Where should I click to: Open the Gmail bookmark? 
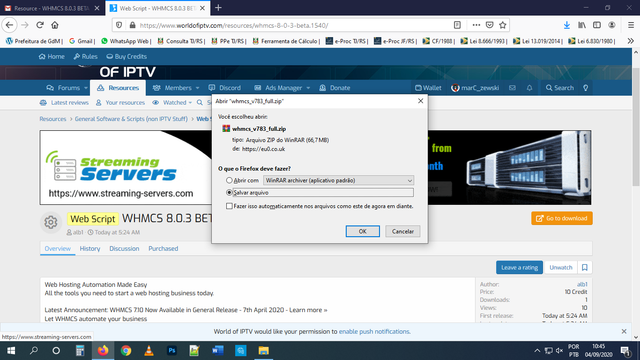81,41
